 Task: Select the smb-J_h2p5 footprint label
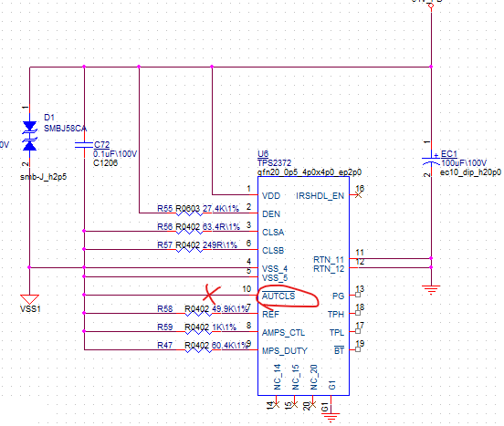tap(44, 177)
